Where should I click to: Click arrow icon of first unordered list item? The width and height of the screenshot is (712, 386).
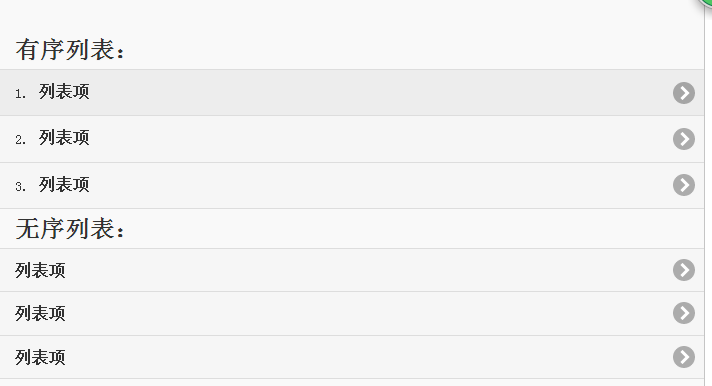click(x=684, y=270)
